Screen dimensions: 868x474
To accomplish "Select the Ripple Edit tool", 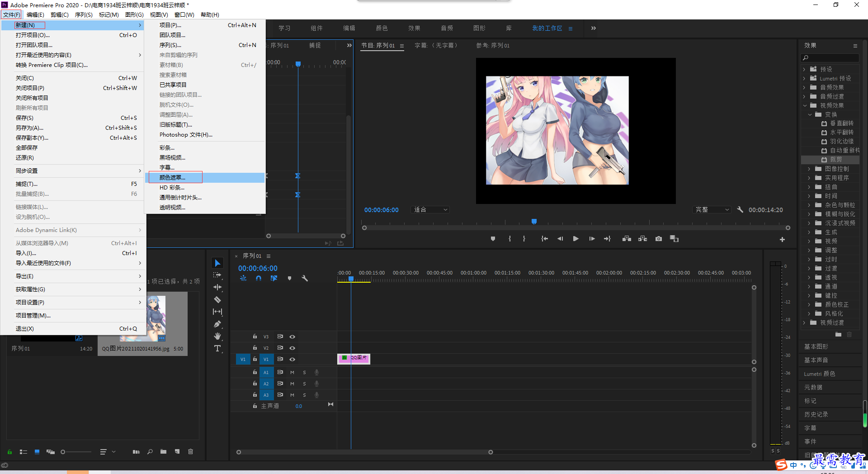I will (x=217, y=287).
